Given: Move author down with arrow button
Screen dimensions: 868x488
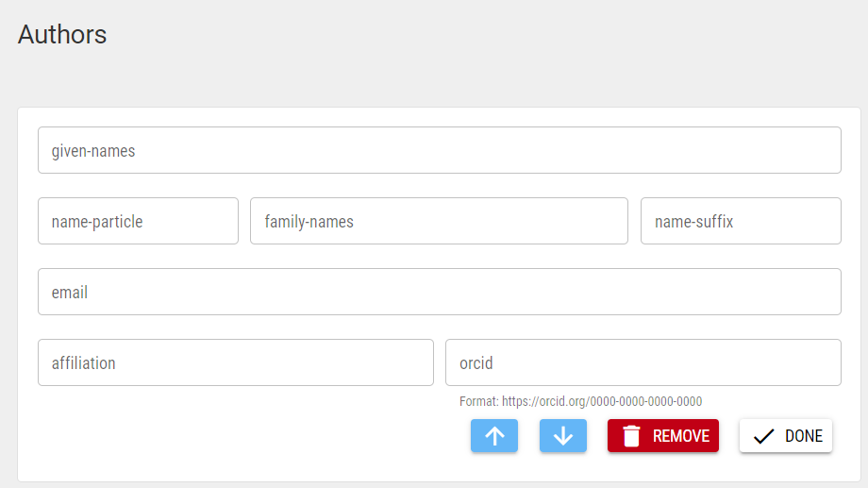Looking at the screenshot, I should tap(563, 436).
